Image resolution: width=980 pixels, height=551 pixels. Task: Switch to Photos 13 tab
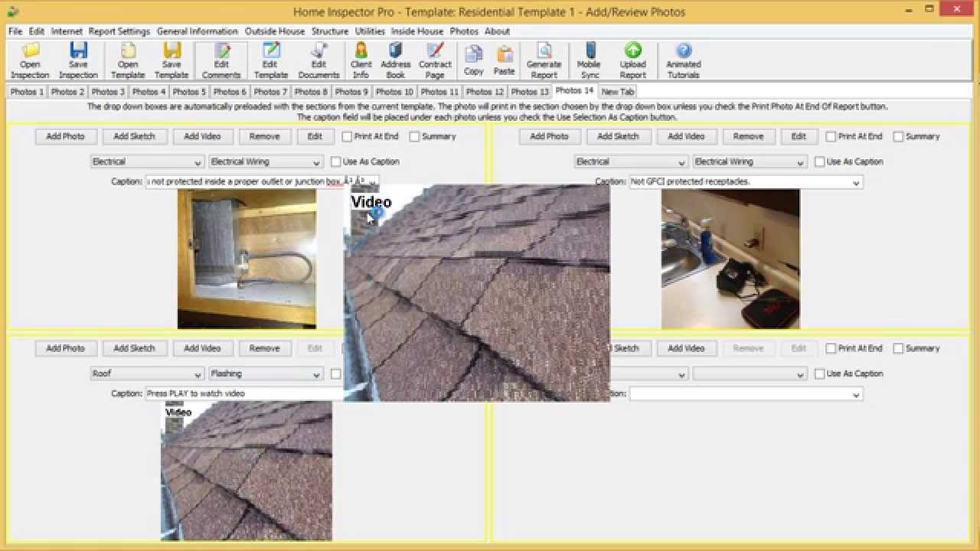click(x=530, y=92)
